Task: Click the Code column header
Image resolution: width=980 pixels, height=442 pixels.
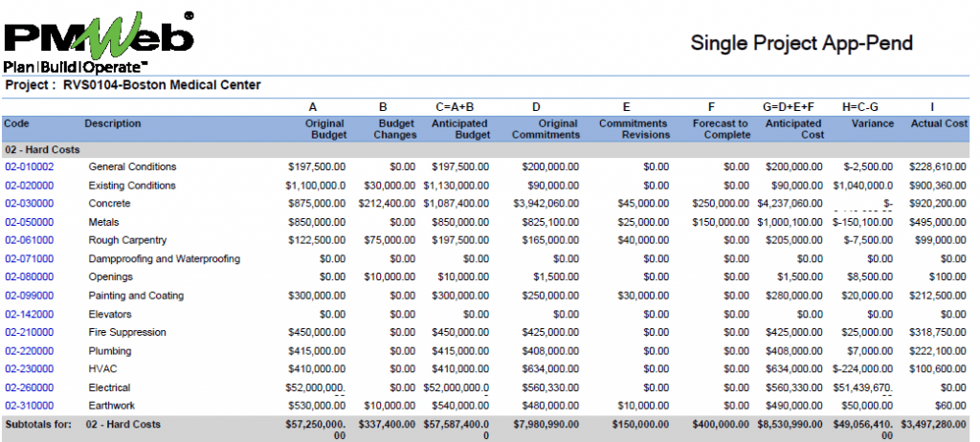Action: point(16,123)
